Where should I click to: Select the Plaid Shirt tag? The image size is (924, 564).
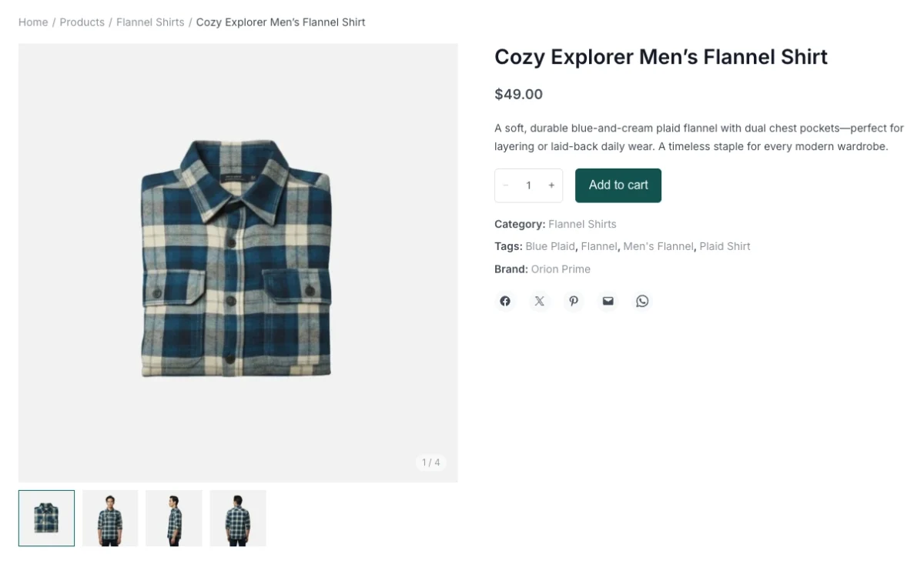click(x=725, y=246)
